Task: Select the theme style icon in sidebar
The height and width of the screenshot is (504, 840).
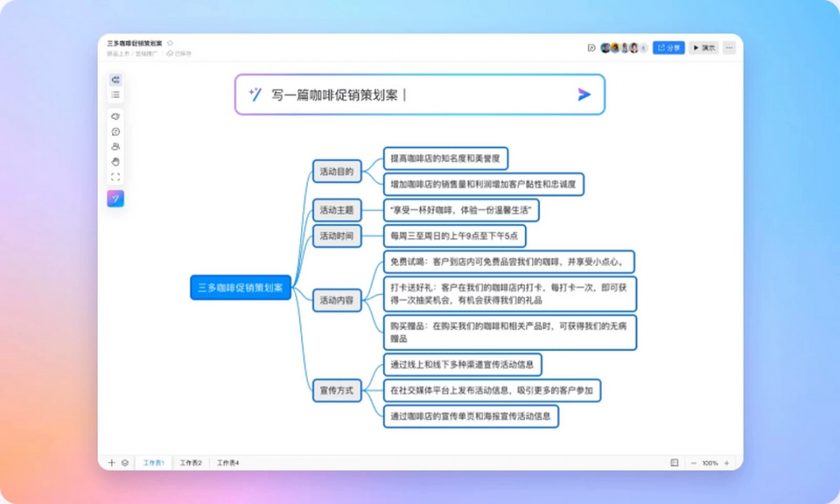Action: [115, 115]
